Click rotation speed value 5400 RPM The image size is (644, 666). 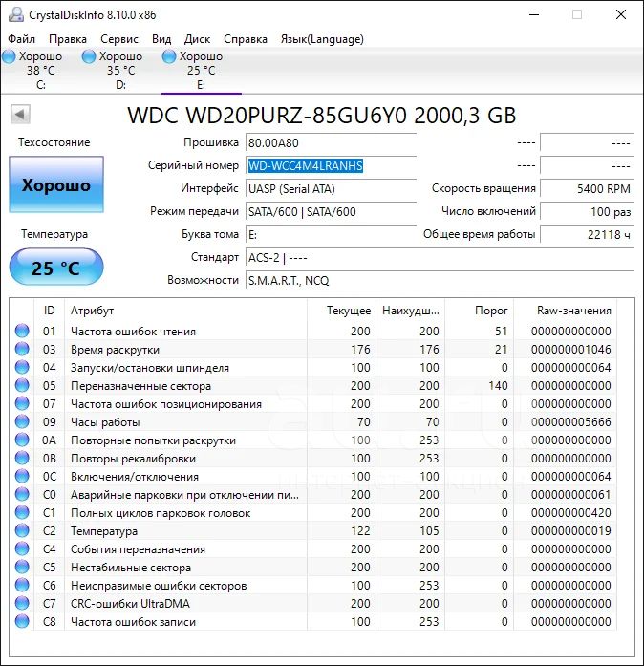(x=587, y=188)
